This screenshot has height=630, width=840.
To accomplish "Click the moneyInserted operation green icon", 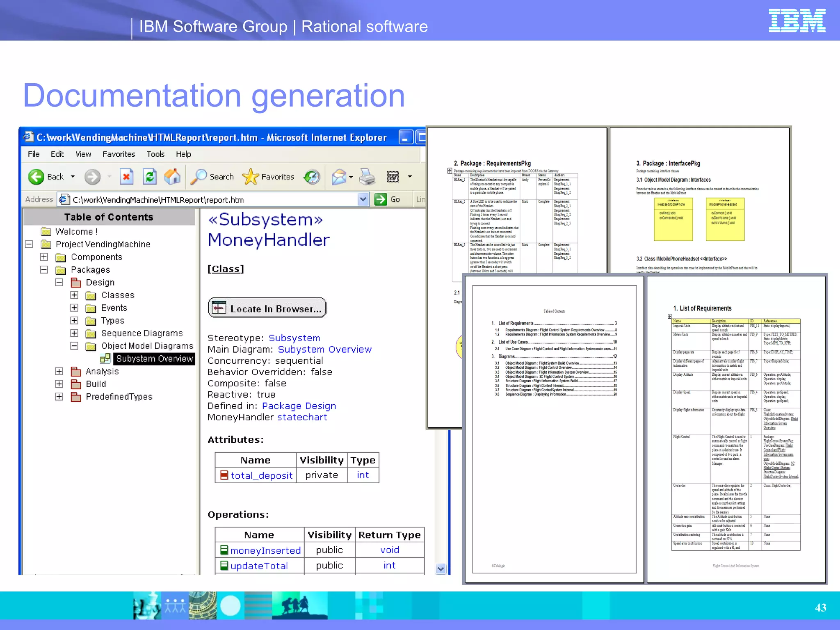I will [x=224, y=550].
